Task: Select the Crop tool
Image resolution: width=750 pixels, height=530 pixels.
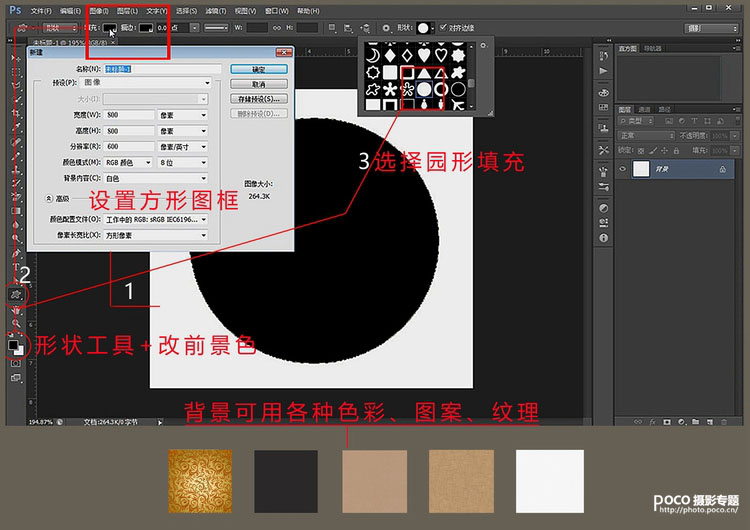Action: tap(16, 113)
